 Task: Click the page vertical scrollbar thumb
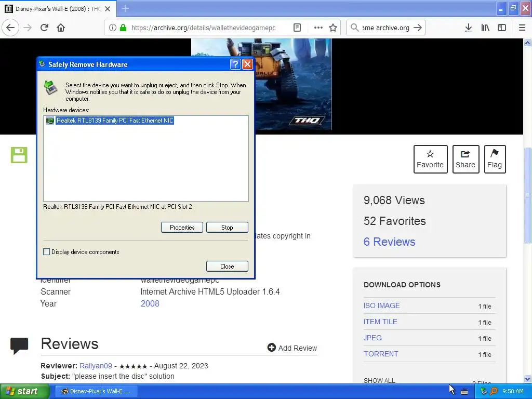[x=527, y=195]
